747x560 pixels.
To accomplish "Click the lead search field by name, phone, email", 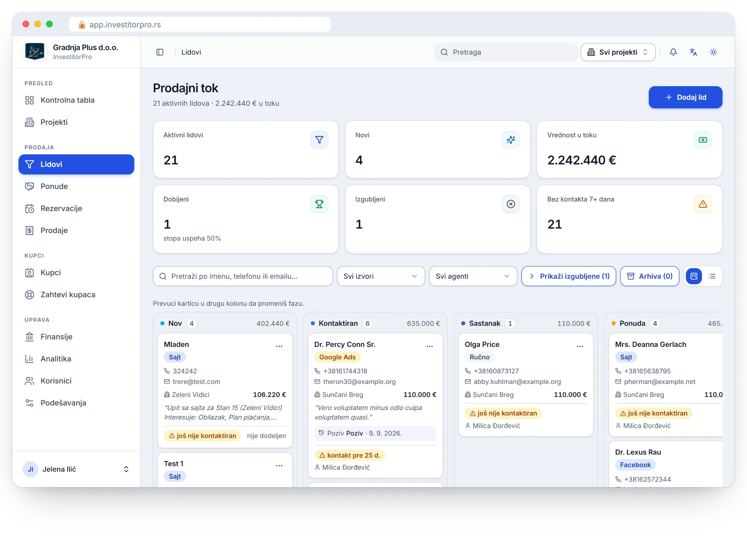I will click(242, 276).
